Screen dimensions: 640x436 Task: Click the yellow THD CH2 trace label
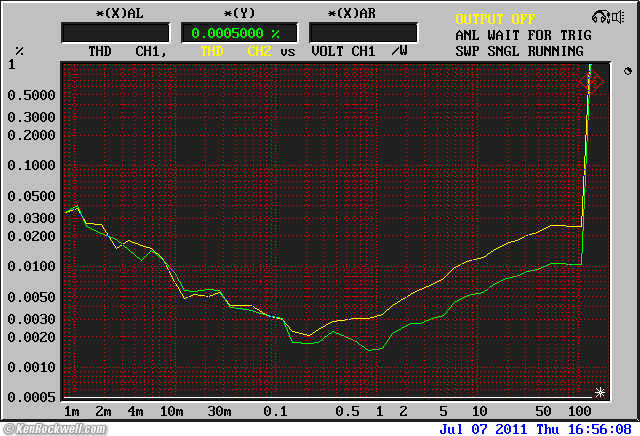click(236, 51)
